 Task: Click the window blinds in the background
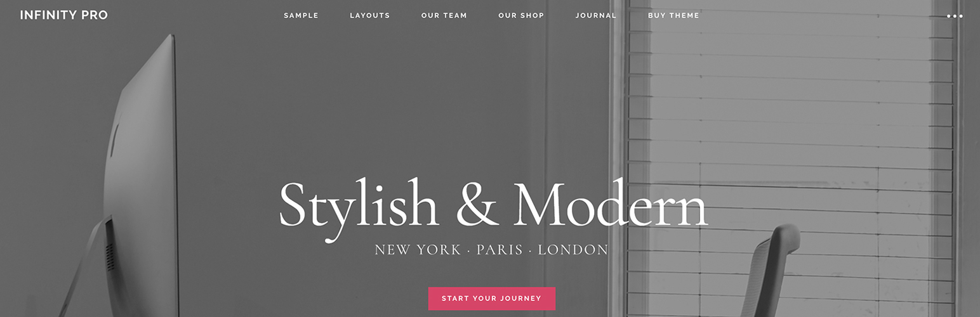pos(790,127)
